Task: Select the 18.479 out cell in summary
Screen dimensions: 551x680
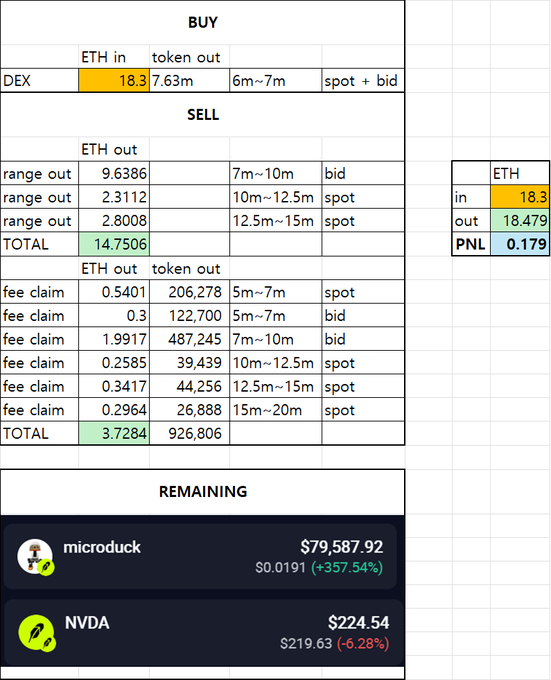Action: tap(520, 221)
